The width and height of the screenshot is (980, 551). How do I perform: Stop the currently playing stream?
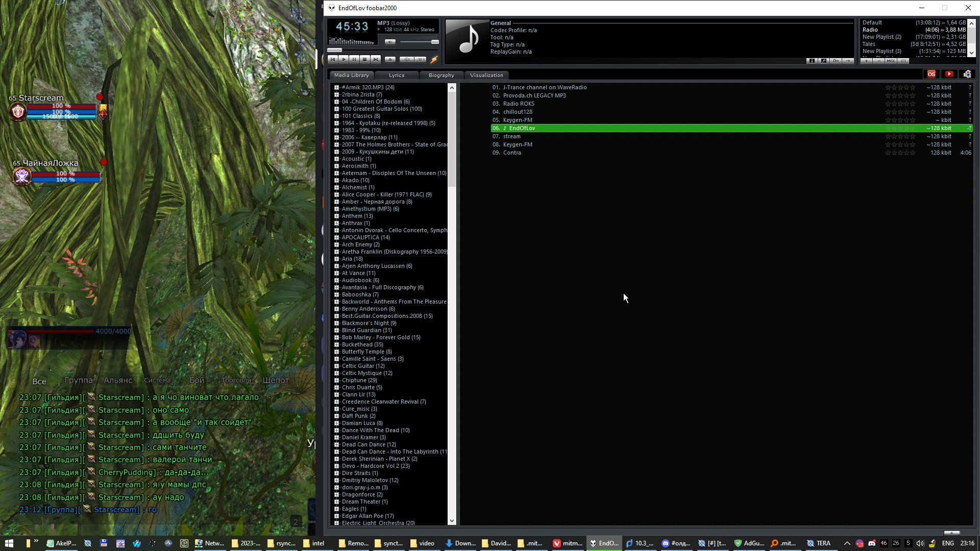[365, 60]
